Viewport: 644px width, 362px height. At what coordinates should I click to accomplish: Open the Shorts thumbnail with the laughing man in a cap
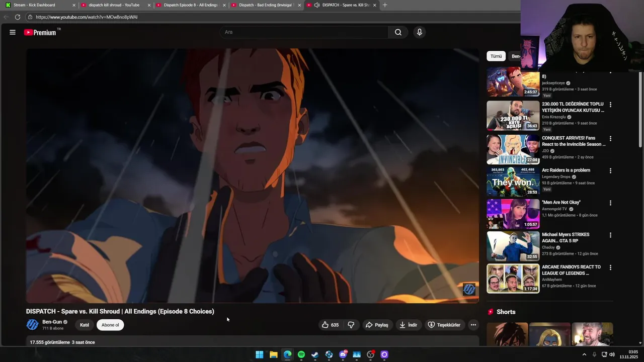coord(592,334)
